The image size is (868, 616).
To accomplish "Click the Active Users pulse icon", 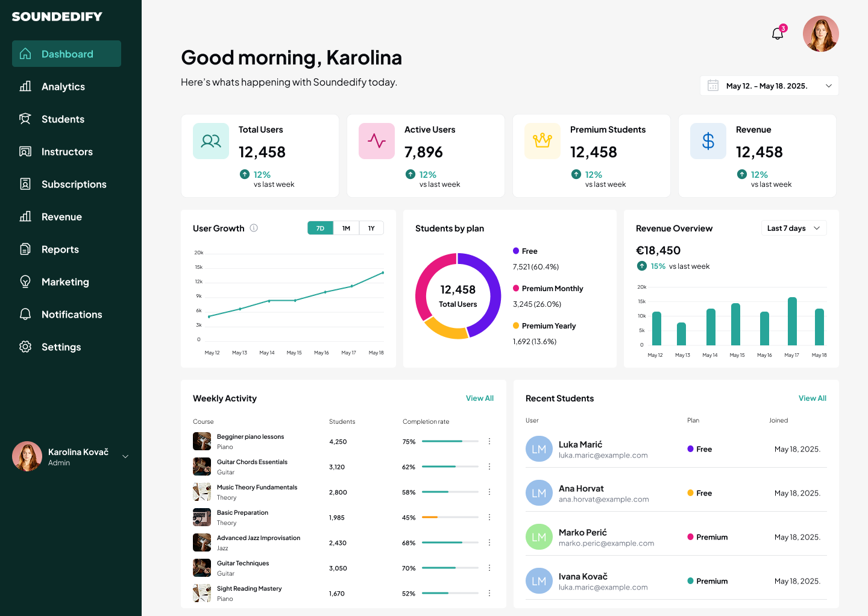I will point(377,141).
